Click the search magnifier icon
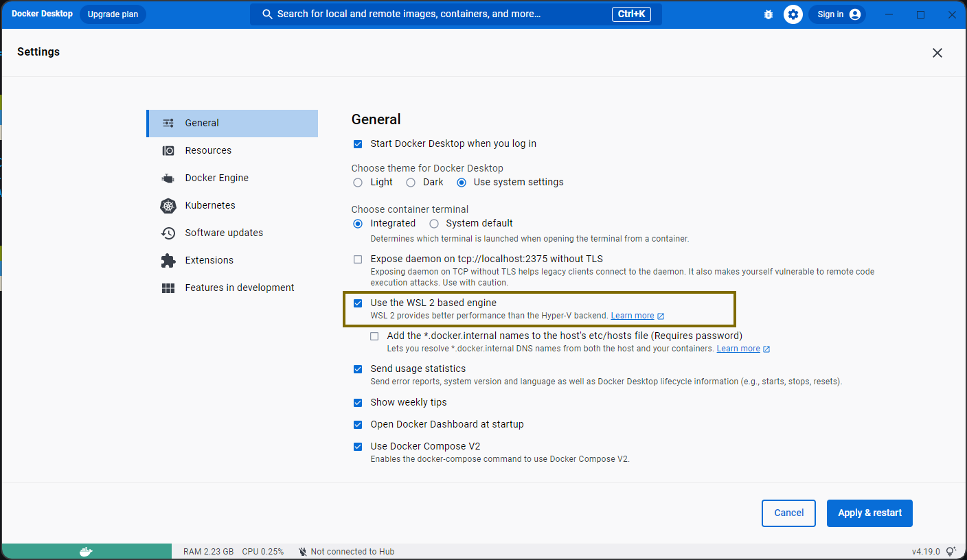 coord(268,14)
